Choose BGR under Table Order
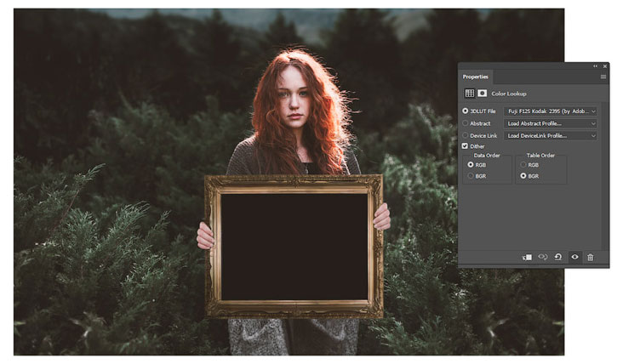The width and height of the screenshot is (617, 364). [x=523, y=176]
